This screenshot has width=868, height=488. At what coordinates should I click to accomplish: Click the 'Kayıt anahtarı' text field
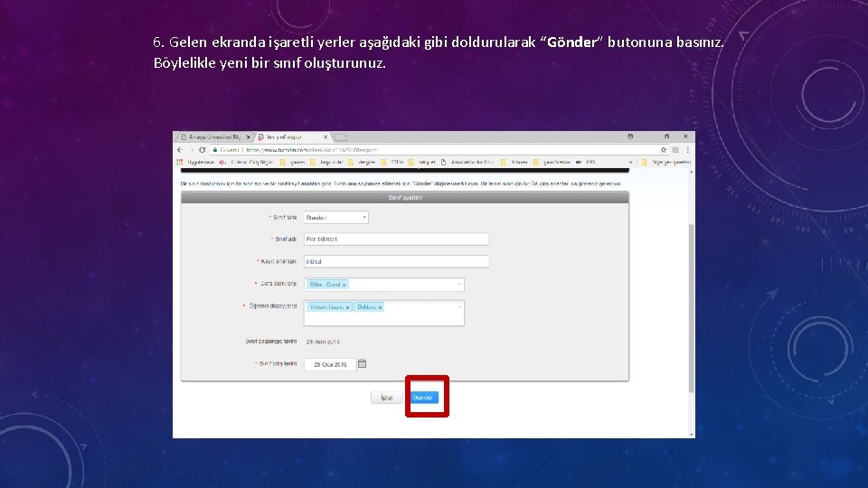coord(396,261)
